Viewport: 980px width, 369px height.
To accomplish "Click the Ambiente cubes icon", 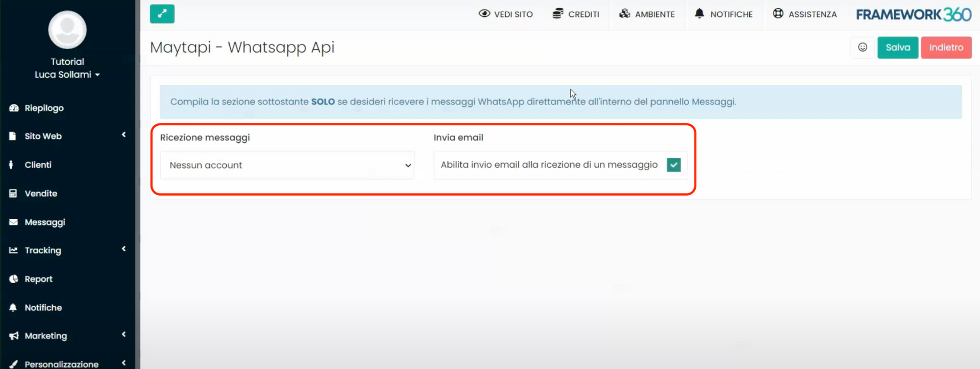I will tap(624, 14).
